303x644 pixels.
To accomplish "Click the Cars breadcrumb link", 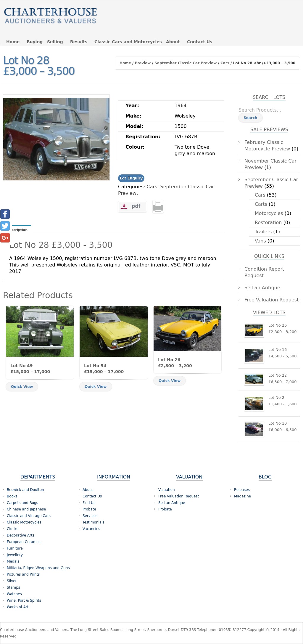I will [225, 63].
